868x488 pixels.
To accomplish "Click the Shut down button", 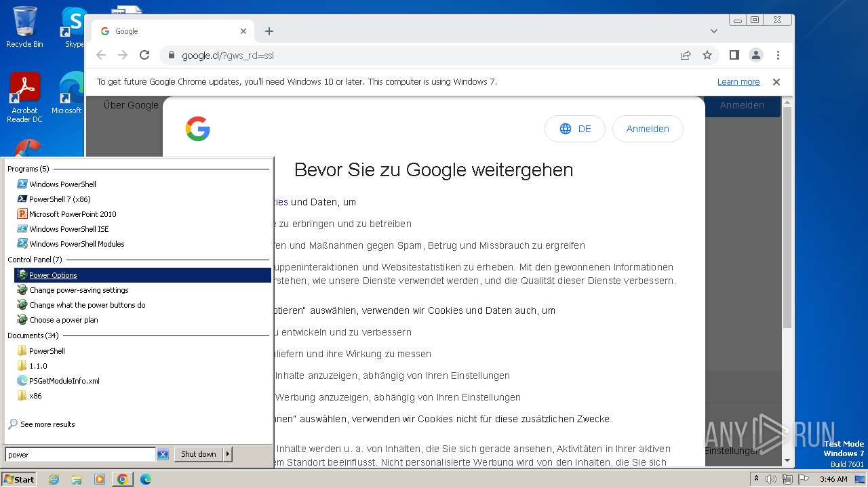I will 199,454.
